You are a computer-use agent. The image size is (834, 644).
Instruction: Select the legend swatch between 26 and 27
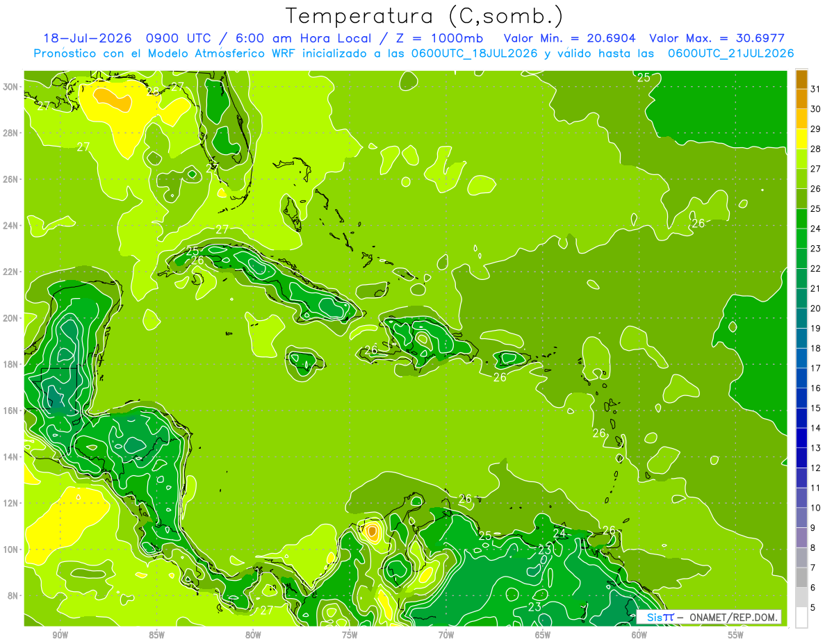point(801,179)
